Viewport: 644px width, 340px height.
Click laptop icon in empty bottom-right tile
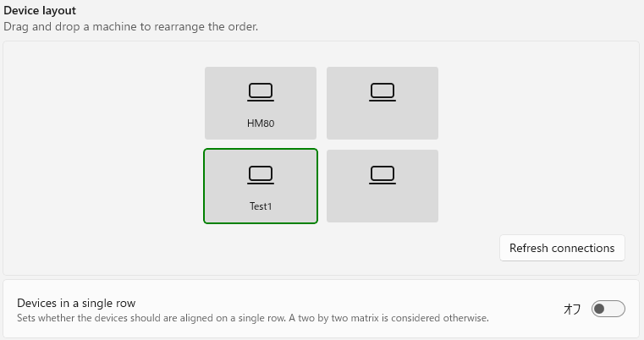(383, 175)
